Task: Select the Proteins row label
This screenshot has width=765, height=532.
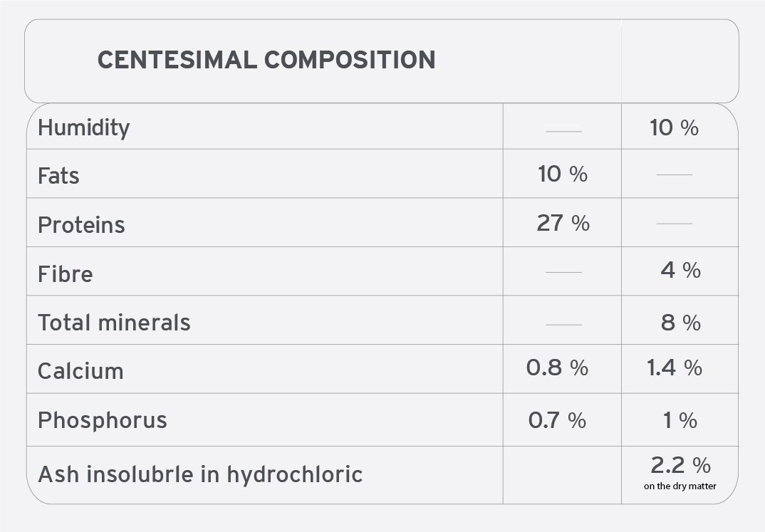Action: pyautogui.click(x=81, y=225)
